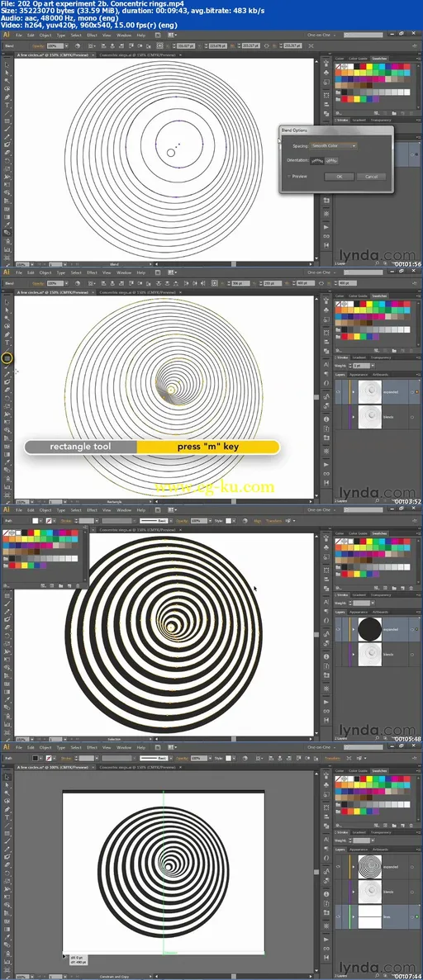Image resolution: width=423 pixels, height=980 pixels.
Task: Expand the lines layer disclosure triangle
Action: click(354, 916)
